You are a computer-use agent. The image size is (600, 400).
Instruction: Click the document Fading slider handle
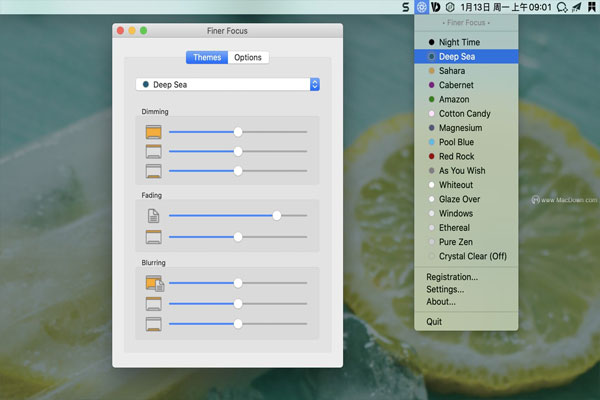277,215
